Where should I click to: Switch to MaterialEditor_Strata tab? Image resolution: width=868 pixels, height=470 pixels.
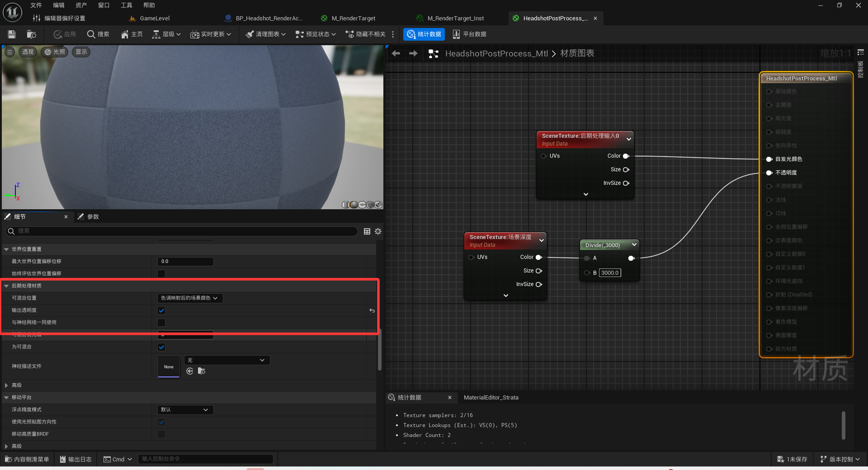click(x=491, y=398)
